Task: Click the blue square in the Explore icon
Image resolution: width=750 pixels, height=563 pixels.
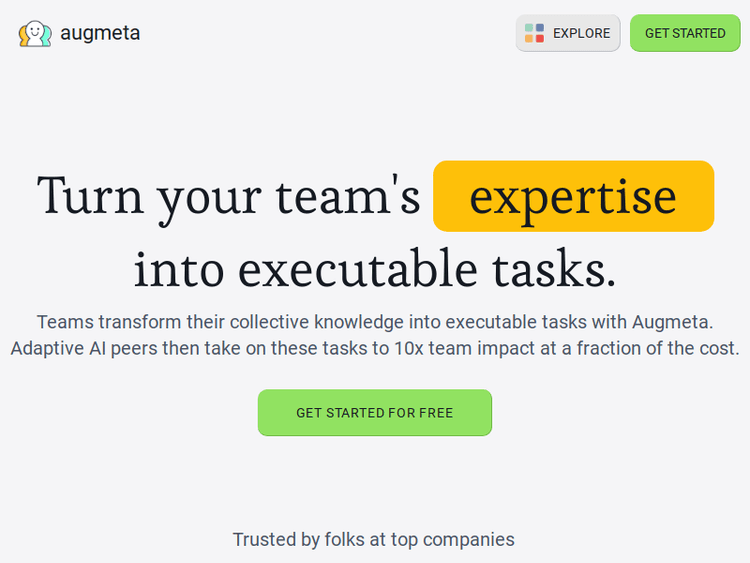Action: click(x=540, y=29)
